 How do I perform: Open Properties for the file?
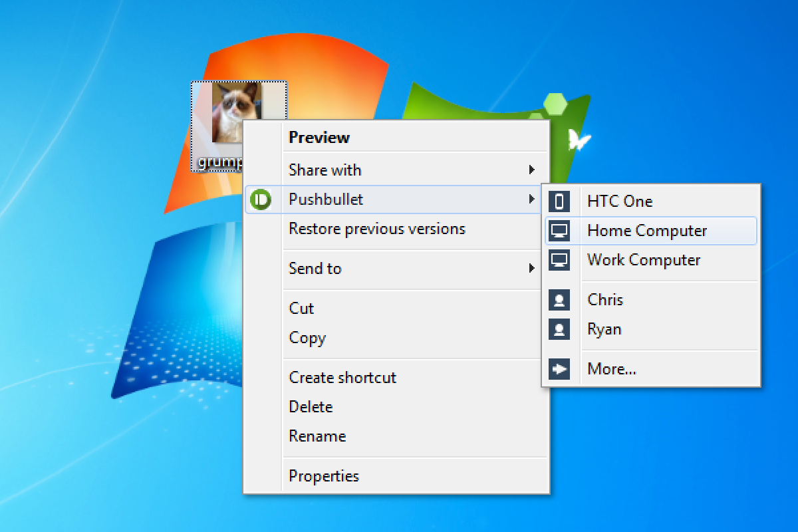click(323, 476)
